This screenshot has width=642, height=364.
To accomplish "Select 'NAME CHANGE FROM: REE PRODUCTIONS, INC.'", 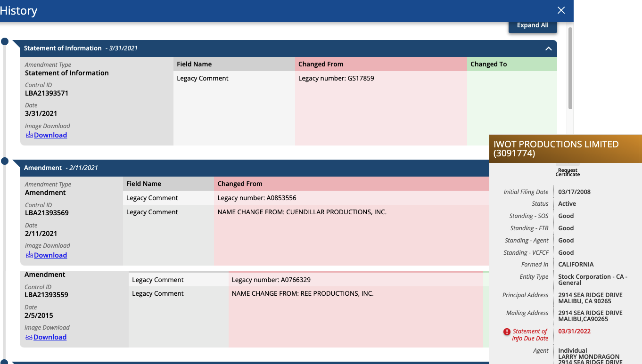I will coord(303,294).
